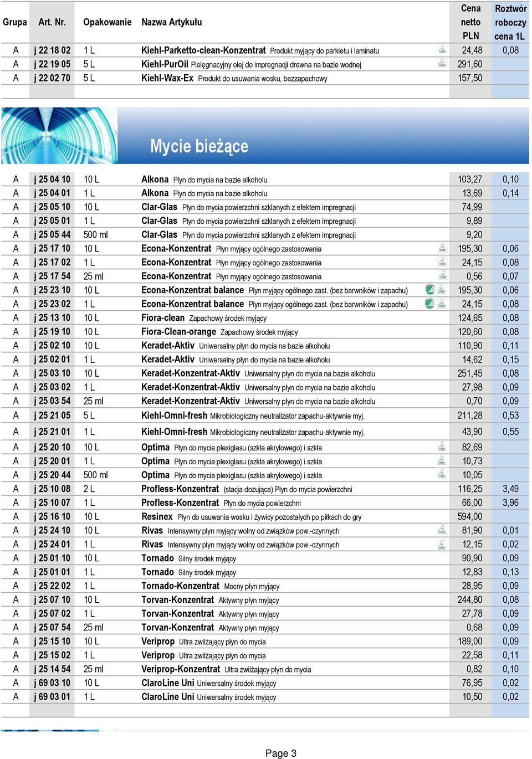Click the "Clar-Glas" name in row j 25 05 10
This screenshot has height=759, width=532.
pos(159,207)
